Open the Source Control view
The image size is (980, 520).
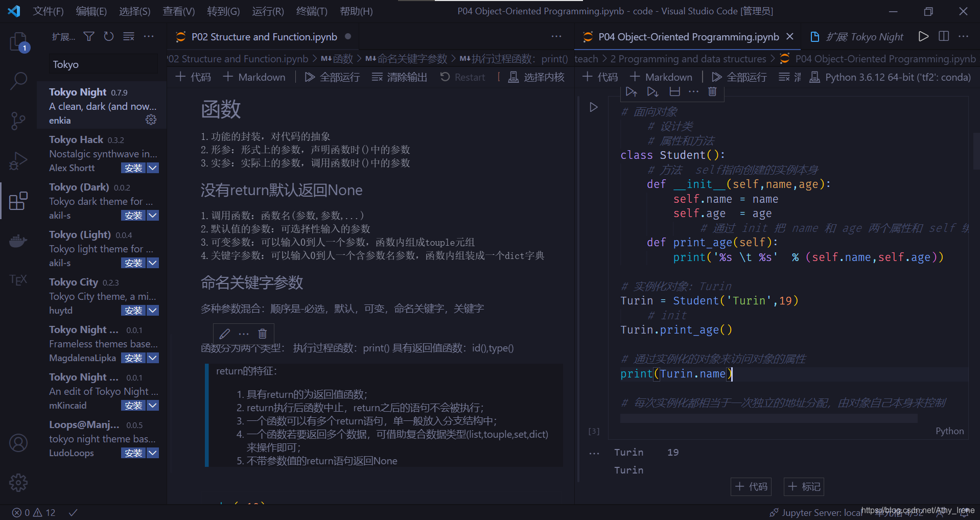(18, 121)
